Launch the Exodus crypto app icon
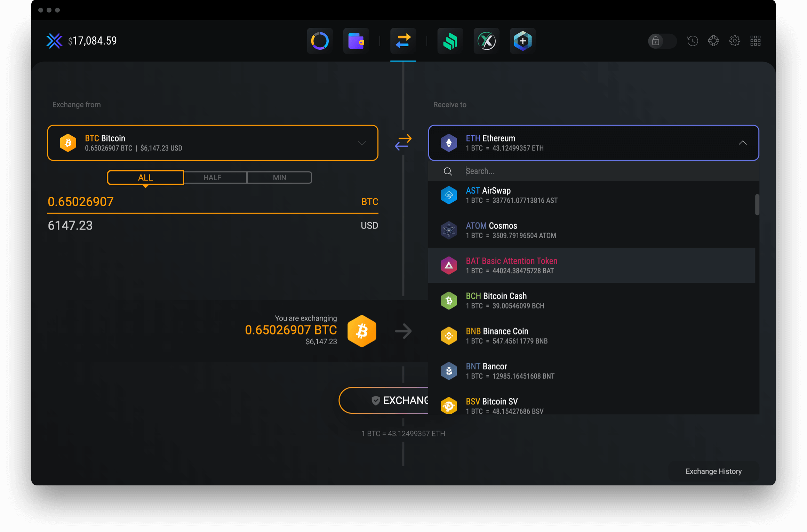Screen dimensions: 807x532 tap(486, 41)
